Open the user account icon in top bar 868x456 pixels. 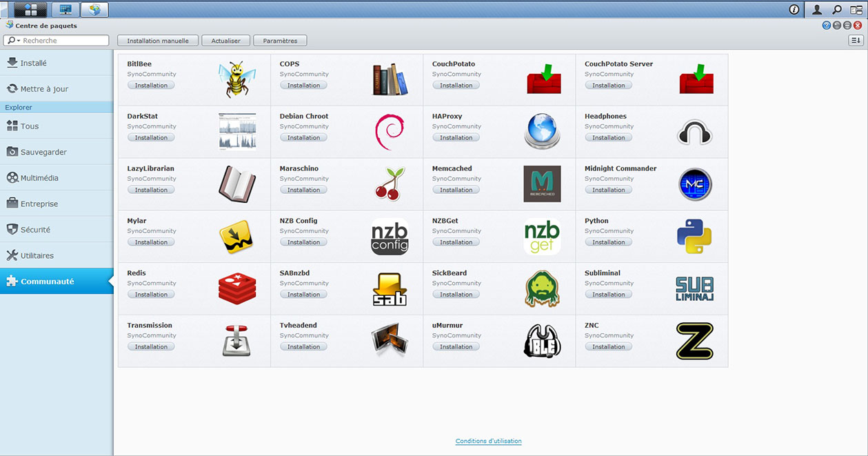(x=817, y=10)
